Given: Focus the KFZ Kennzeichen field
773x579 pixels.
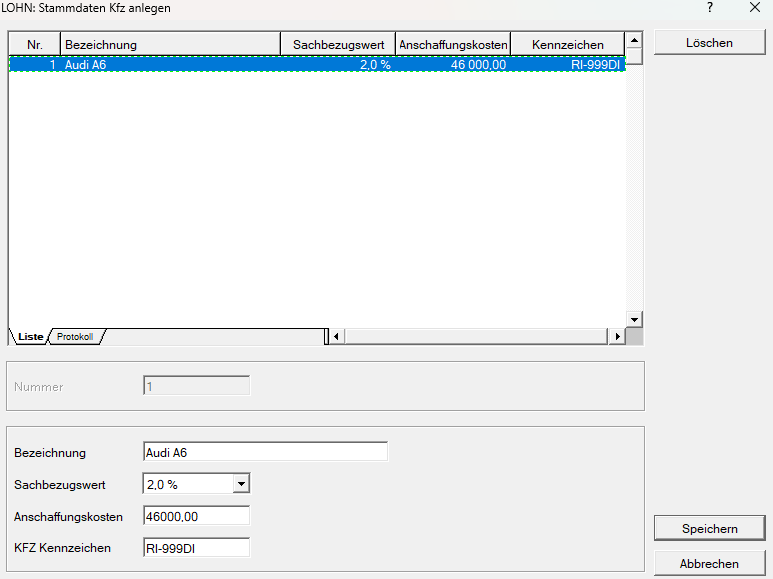Looking at the screenshot, I should tap(196, 547).
